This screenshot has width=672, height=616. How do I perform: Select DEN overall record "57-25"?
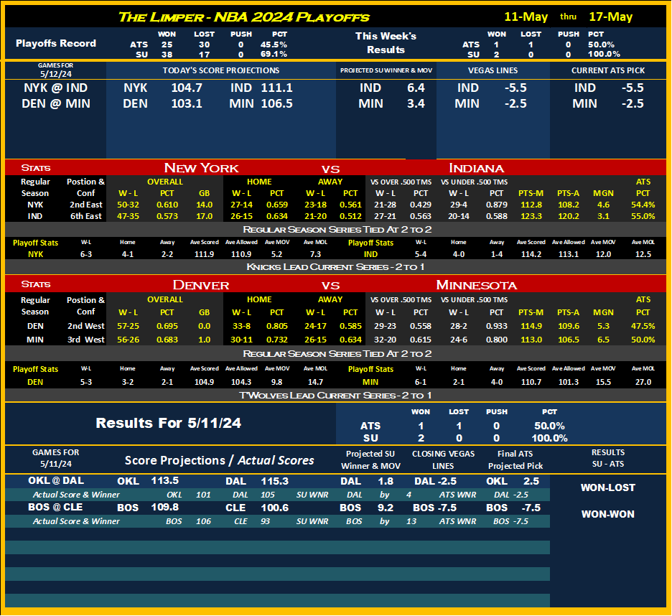[128, 326]
